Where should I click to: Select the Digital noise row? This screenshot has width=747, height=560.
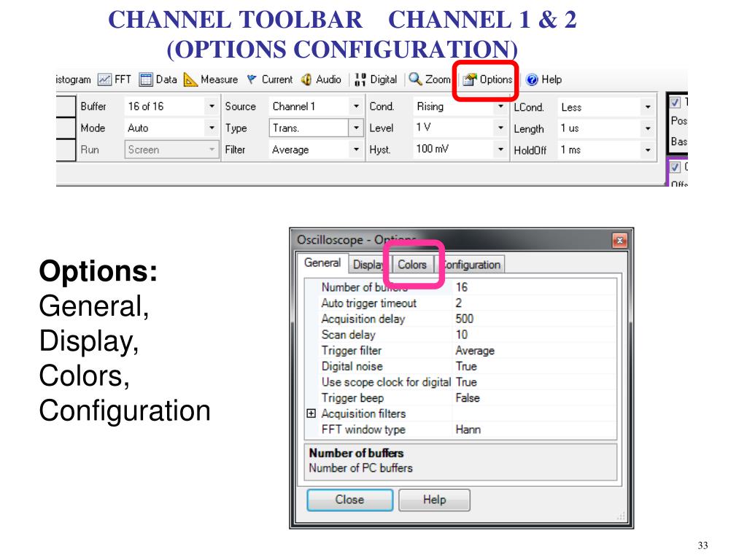[461, 366]
